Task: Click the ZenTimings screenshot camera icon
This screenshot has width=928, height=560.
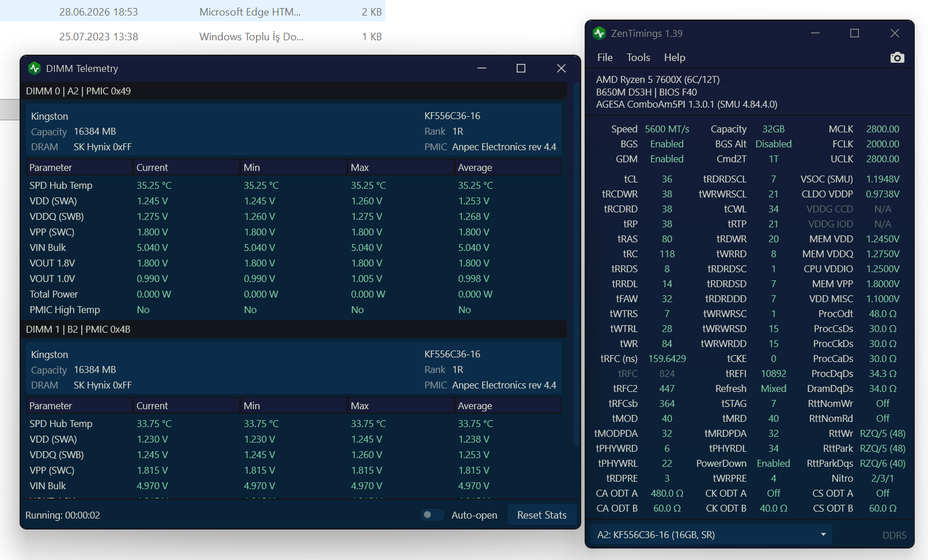Action: point(897,58)
